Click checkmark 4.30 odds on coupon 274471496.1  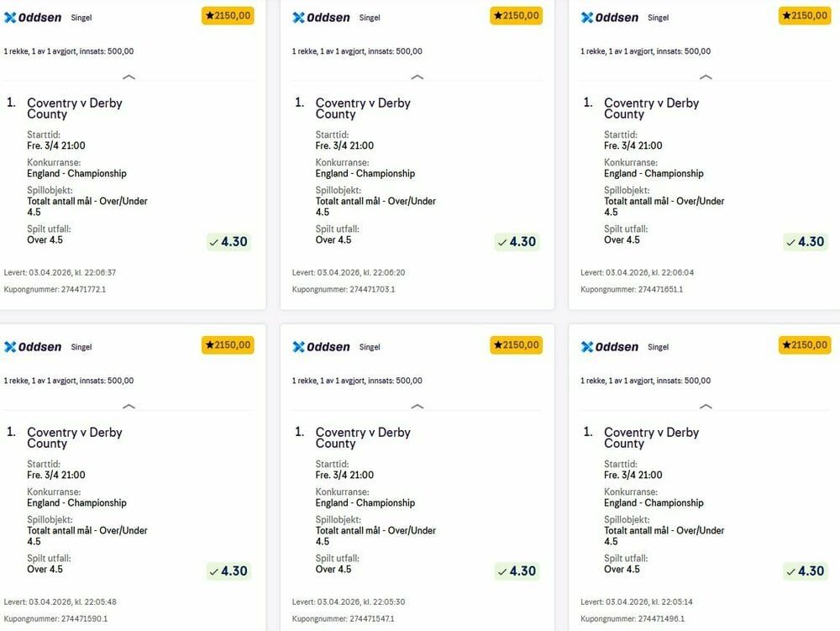click(x=805, y=571)
